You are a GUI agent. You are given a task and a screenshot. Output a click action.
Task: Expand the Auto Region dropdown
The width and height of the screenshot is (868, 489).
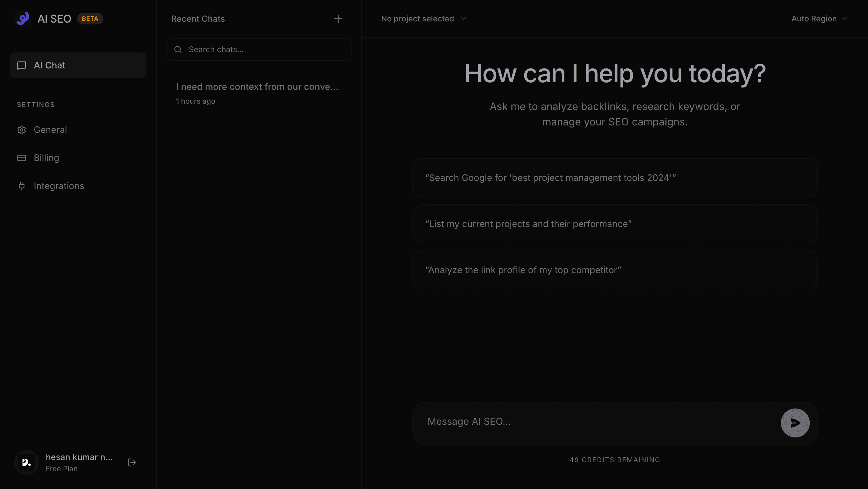point(819,18)
